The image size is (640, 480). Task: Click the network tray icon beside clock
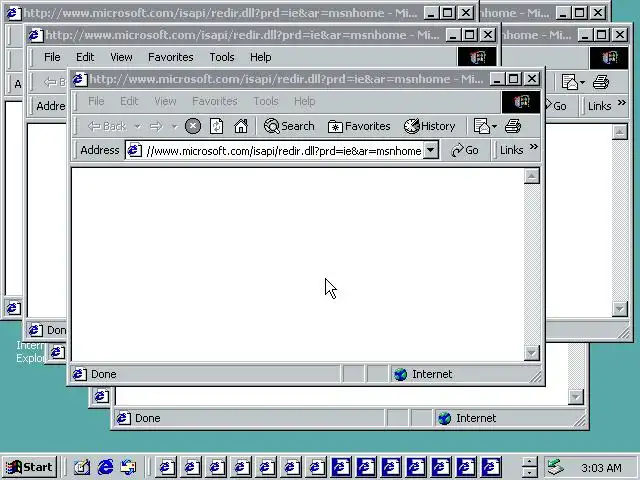(556, 467)
